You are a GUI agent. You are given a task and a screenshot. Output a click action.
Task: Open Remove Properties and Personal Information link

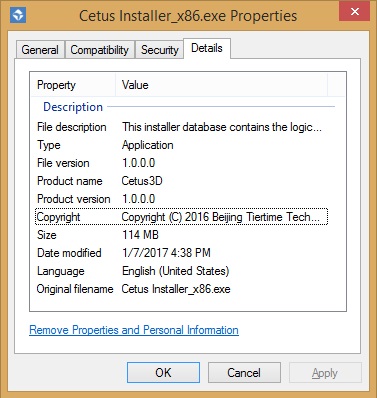coord(134,330)
